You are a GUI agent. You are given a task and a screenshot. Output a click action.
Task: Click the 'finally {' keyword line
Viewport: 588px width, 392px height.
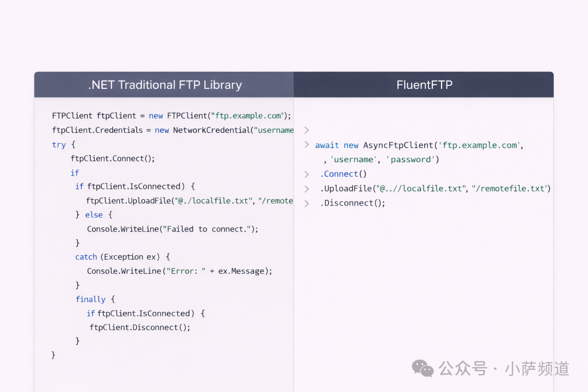pos(95,299)
